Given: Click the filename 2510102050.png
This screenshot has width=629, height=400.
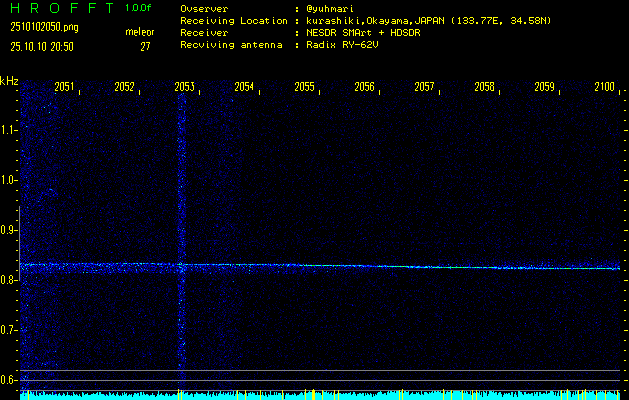Looking at the screenshot, I should coord(45,27).
